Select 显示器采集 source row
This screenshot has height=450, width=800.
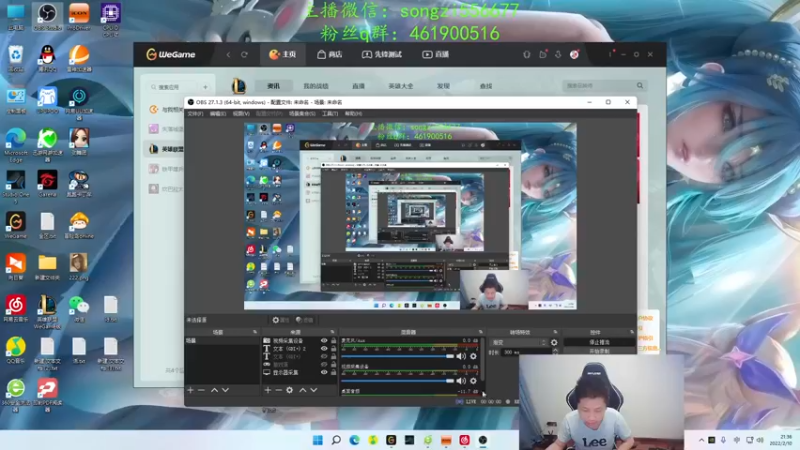point(299,373)
